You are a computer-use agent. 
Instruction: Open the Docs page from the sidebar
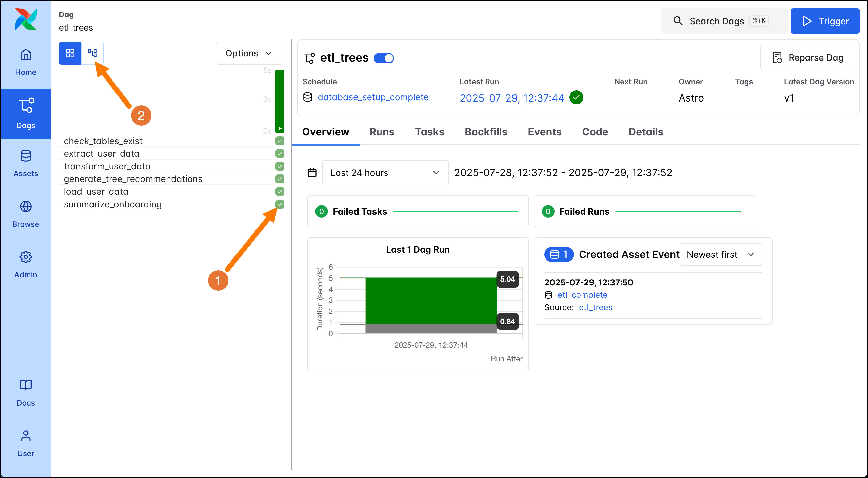26,392
